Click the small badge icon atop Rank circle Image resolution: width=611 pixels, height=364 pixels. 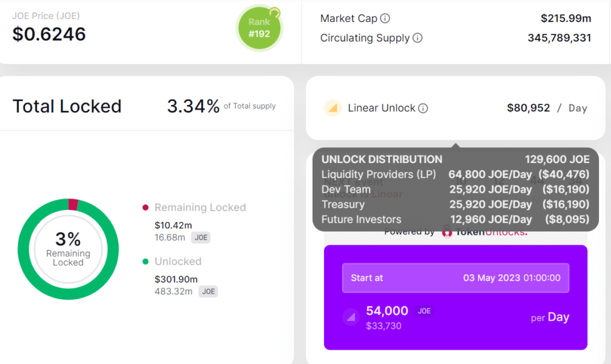(x=274, y=11)
